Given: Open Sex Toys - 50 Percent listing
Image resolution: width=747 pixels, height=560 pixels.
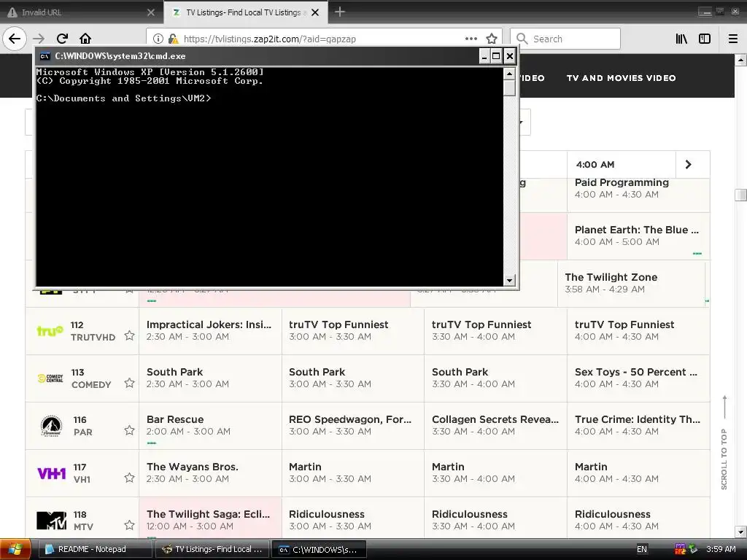Looking at the screenshot, I should (x=638, y=378).
